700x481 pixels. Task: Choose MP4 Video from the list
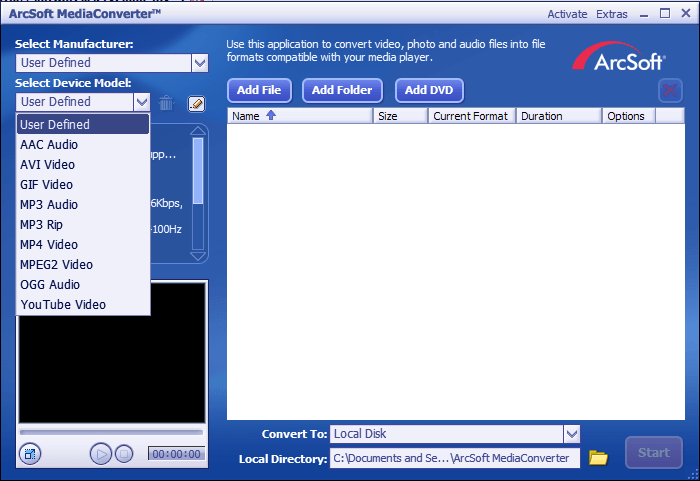(x=83, y=245)
